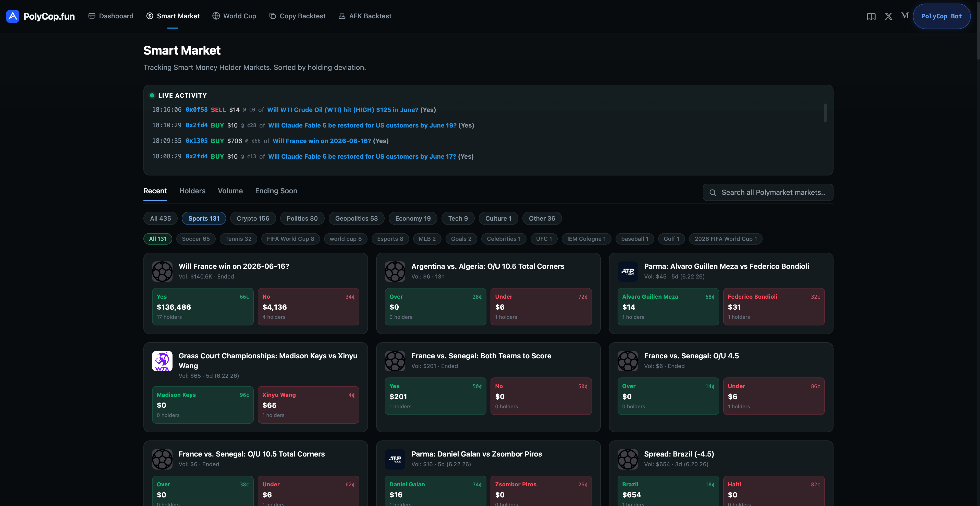Click wallet address 0x1305

(197, 141)
